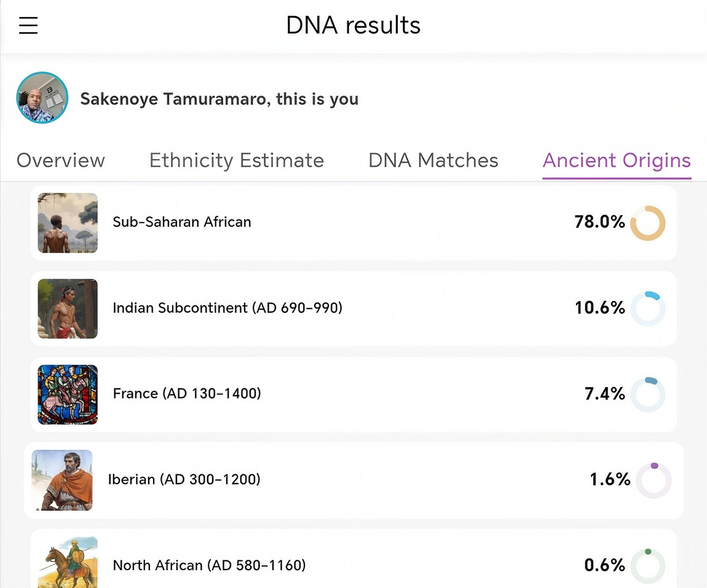Open the Iberian (AD 300–1200) entry
This screenshot has width=707, height=588.
point(353,480)
